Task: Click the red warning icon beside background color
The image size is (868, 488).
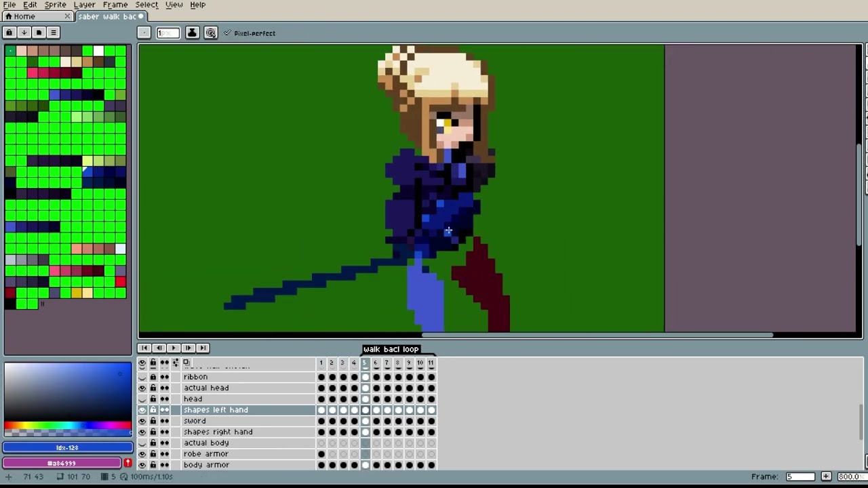Action: tap(127, 463)
